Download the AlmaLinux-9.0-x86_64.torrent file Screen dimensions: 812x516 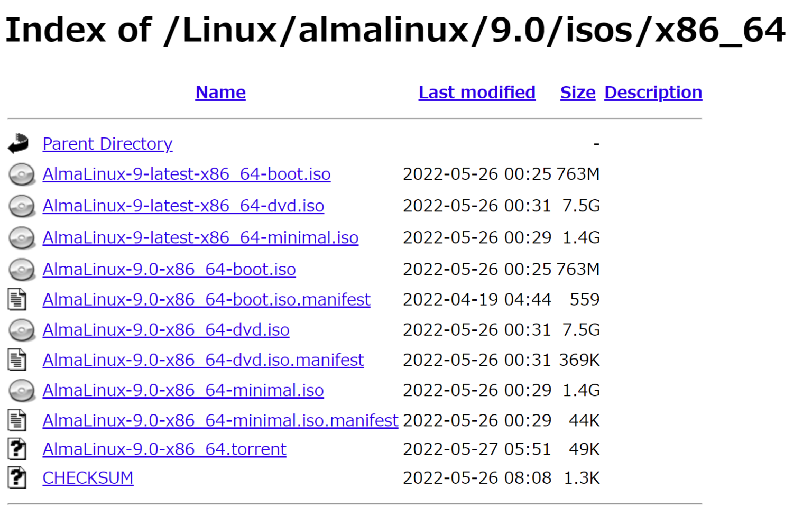[x=164, y=448]
